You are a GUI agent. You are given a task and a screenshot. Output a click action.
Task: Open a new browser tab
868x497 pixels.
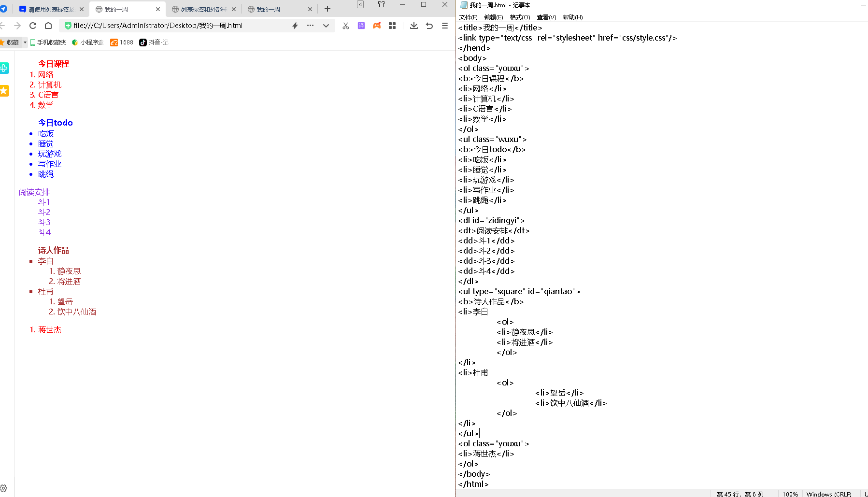327,9
